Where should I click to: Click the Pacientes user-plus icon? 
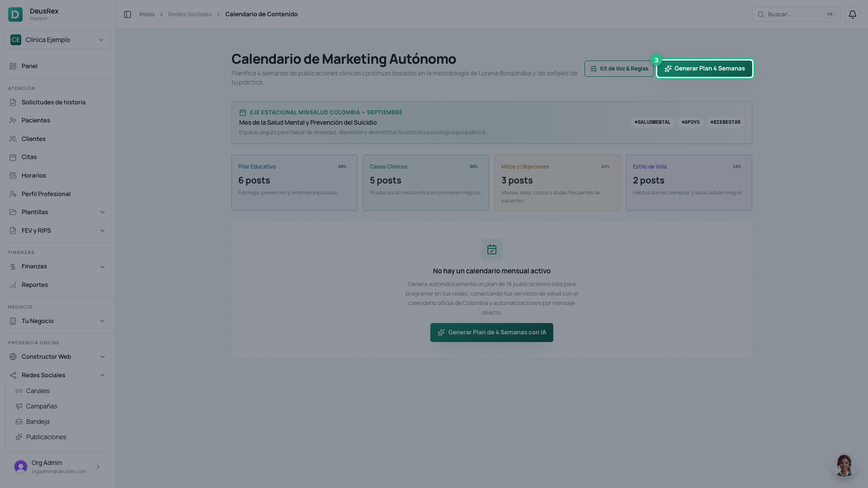coord(13,121)
